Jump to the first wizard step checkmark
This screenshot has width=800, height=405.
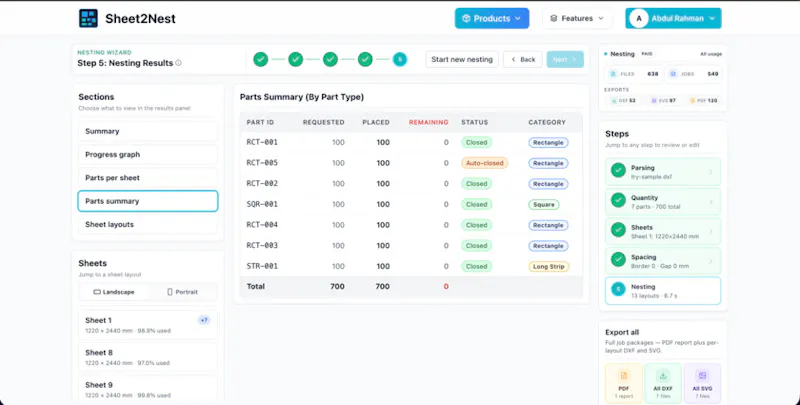click(261, 59)
